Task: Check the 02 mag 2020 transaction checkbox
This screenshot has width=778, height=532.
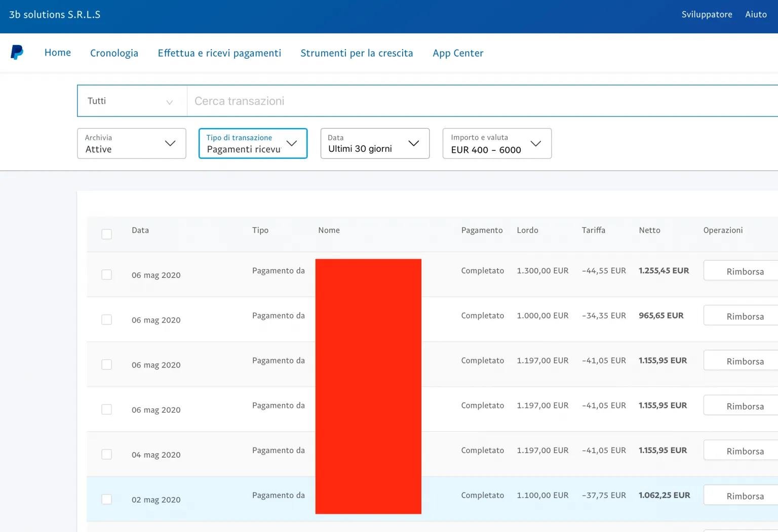Action: [x=106, y=499]
